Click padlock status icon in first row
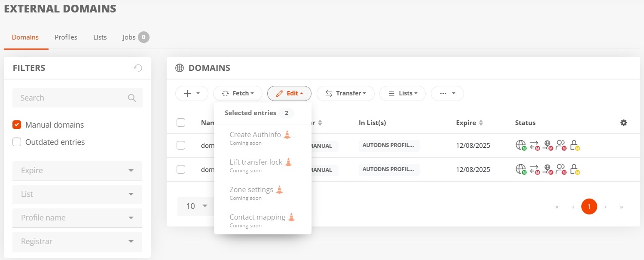 (x=574, y=146)
